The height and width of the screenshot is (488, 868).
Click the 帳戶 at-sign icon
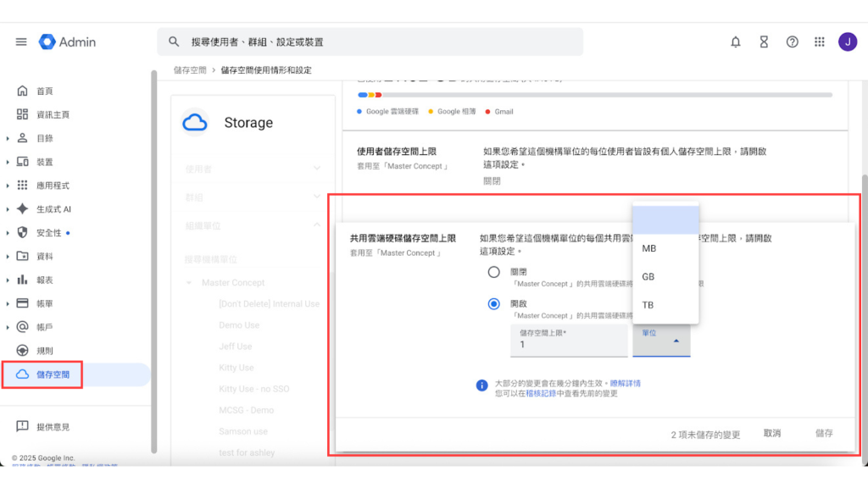pos(22,327)
